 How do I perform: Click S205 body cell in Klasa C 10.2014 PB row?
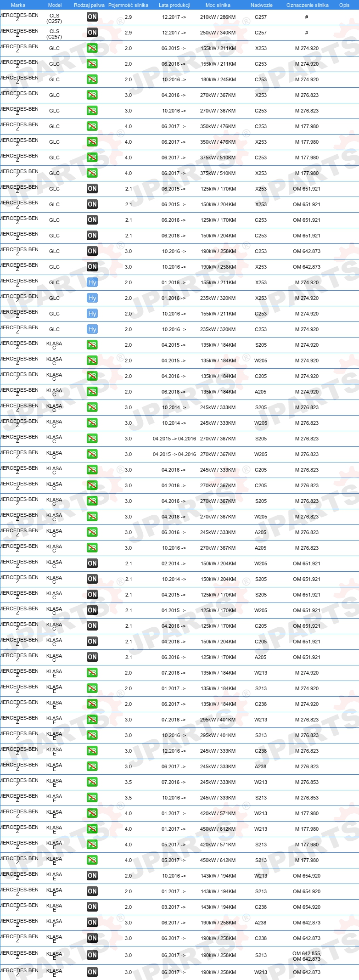pyautogui.click(x=261, y=407)
